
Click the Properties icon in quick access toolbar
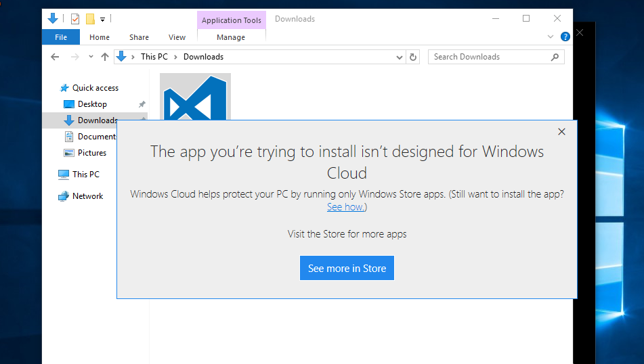coord(74,19)
